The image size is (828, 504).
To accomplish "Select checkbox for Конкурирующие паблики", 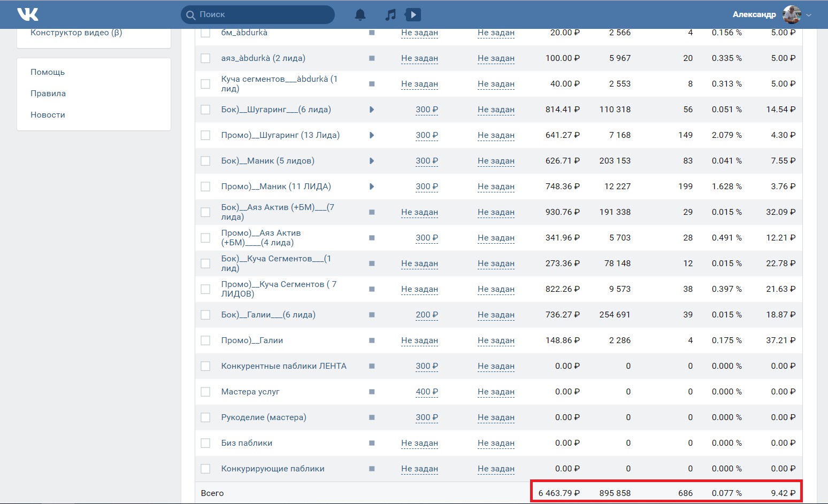I will [x=205, y=469].
